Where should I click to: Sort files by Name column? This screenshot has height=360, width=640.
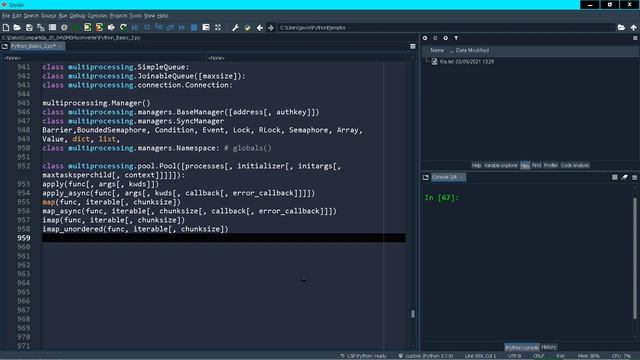pos(437,50)
